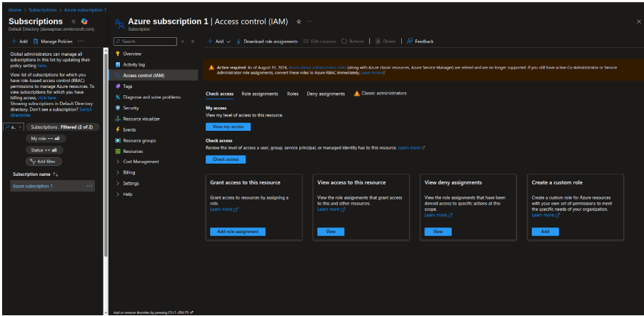Sort by the Subscription name arrows
Image resolution: width=644 pixels, height=316 pixels.
[56, 174]
